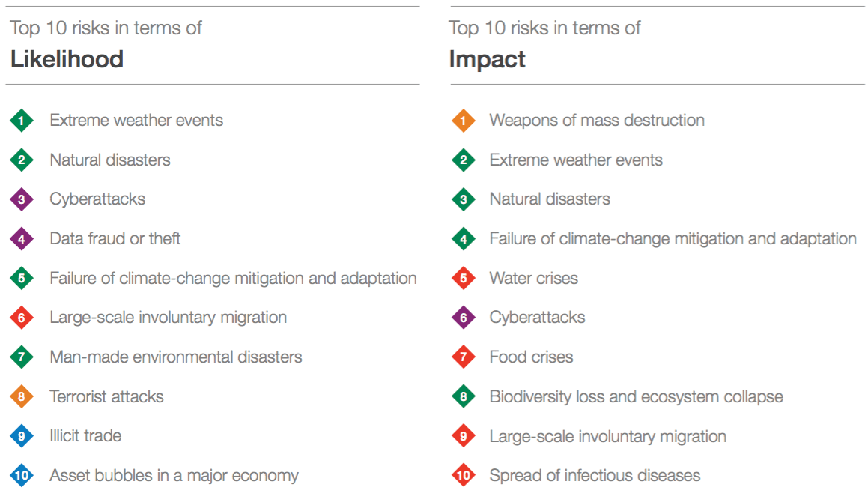Image resolution: width=868 pixels, height=490 pixels.
Task: Click Natural disasters in the Likelihood list
Action: pos(110,160)
